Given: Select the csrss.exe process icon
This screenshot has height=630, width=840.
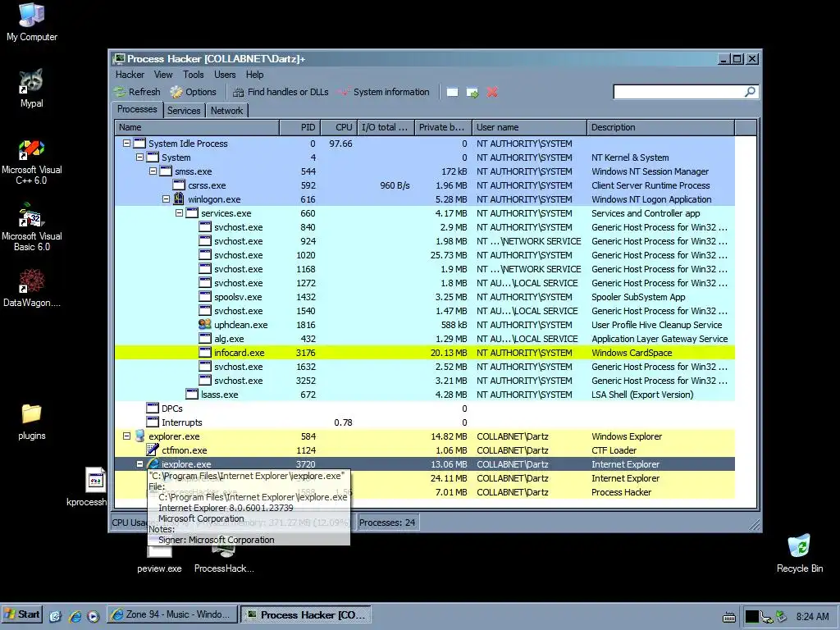Looking at the screenshot, I should click(178, 185).
